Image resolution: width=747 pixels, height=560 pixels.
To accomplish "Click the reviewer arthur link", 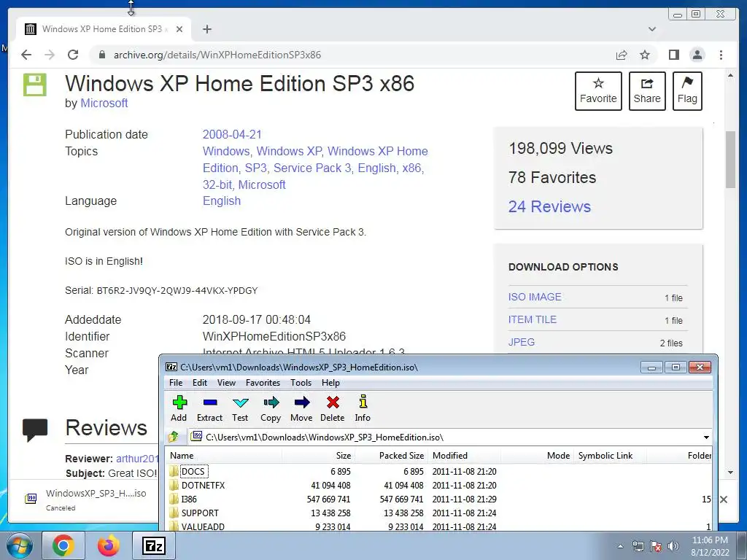I will [137, 458].
